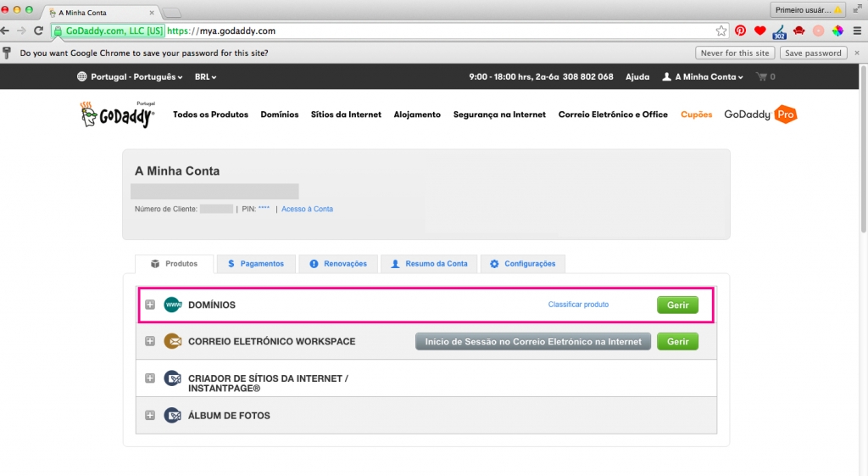Viewport: 868px width, 476px height.
Task: Open Sítios da Internet menu
Action: (346, 115)
